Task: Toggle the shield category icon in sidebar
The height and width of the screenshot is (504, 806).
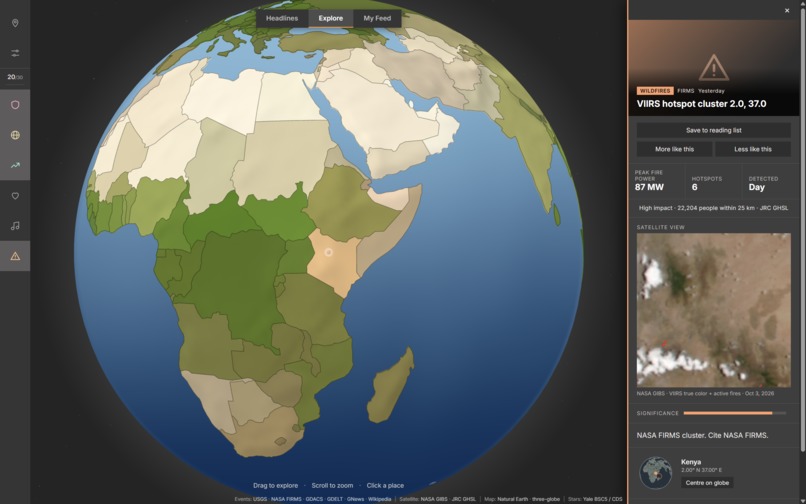Action: 15,105
